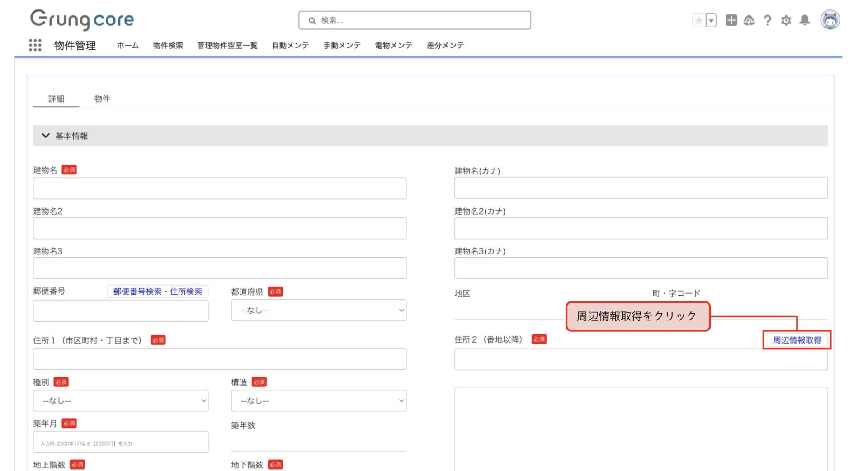Go to 物件検索 in navigation bar
This screenshot has height=471, width=868.
tap(168, 45)
